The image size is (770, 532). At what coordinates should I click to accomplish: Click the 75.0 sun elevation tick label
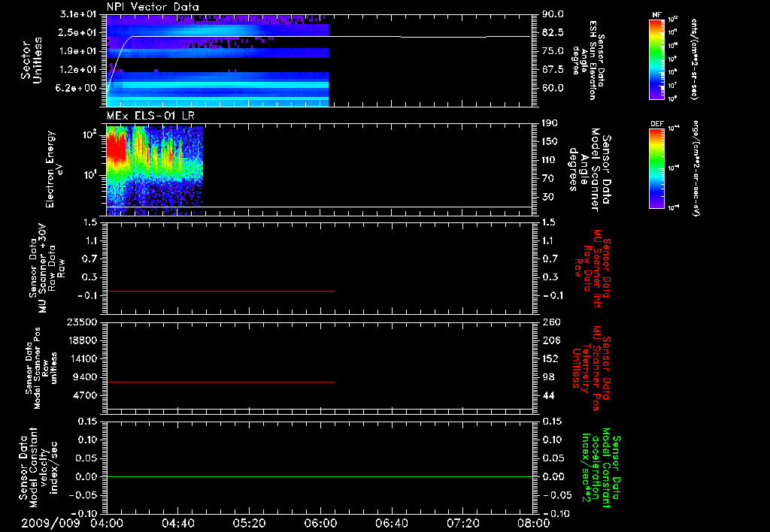(553, 51)
